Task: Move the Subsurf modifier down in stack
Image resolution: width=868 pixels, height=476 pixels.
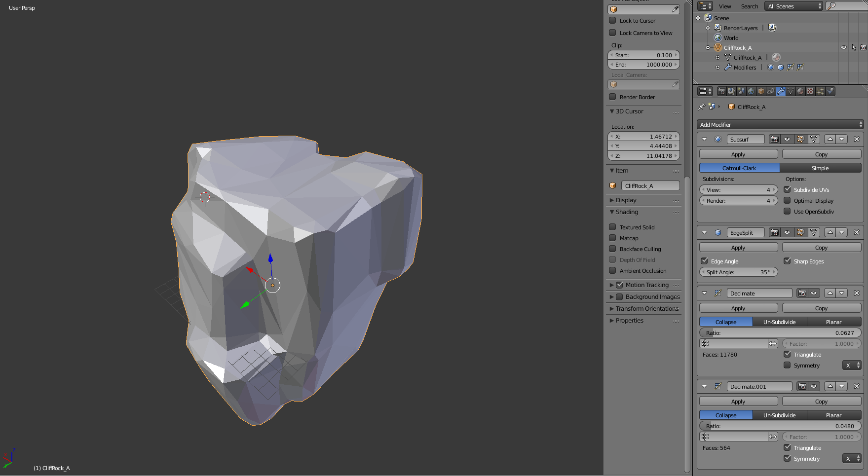Action: pos(842,139)
